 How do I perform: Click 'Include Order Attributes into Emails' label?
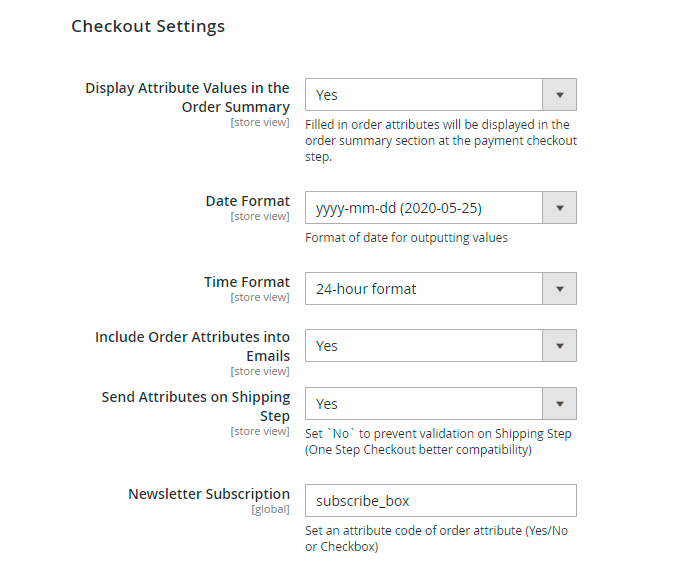(x=193, y=346)
